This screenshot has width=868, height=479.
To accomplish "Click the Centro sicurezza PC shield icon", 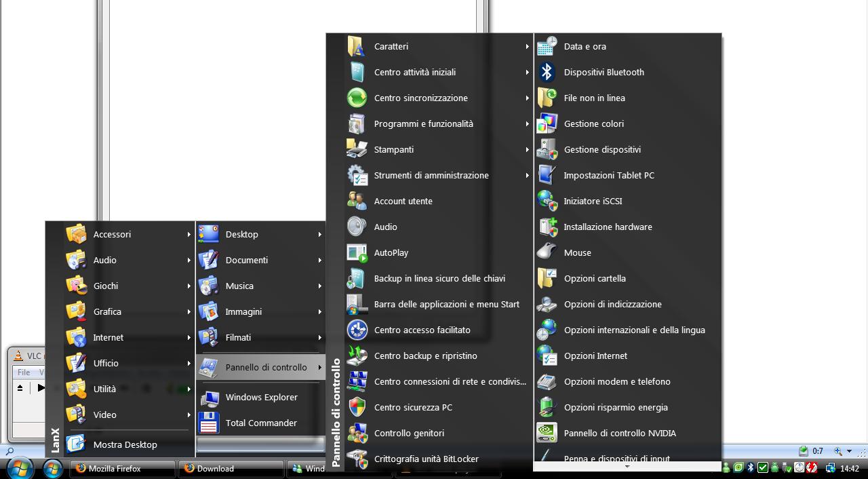I will 357,407.
